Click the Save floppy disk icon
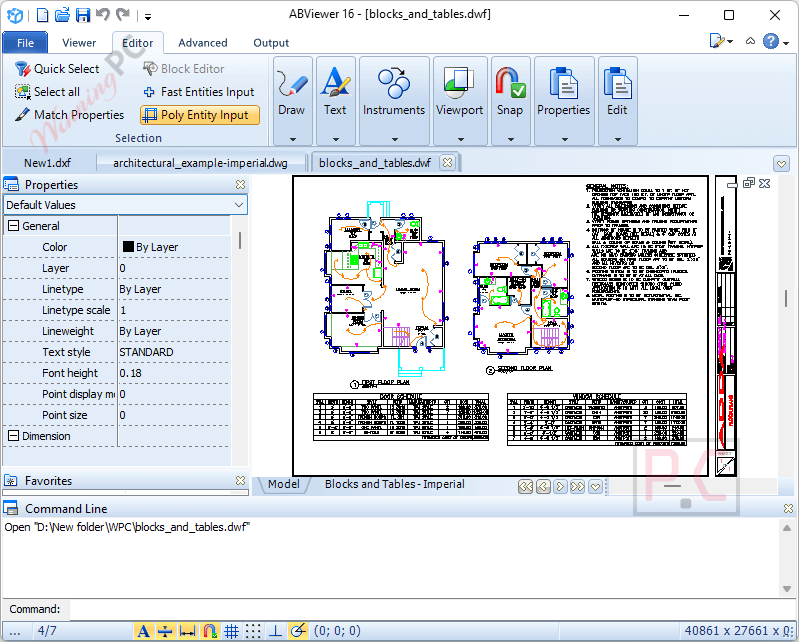799x642 pixels. pos(83,15)
